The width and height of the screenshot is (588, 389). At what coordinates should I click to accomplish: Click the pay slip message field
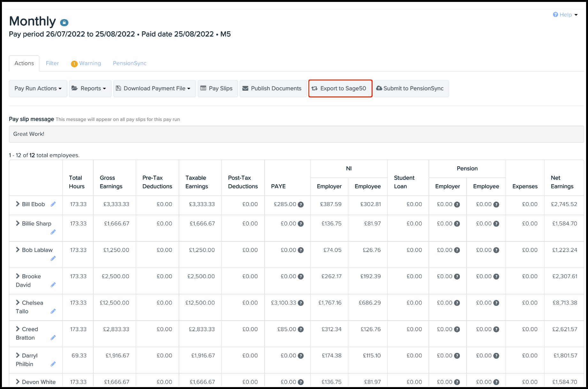[x=296, y=134]
